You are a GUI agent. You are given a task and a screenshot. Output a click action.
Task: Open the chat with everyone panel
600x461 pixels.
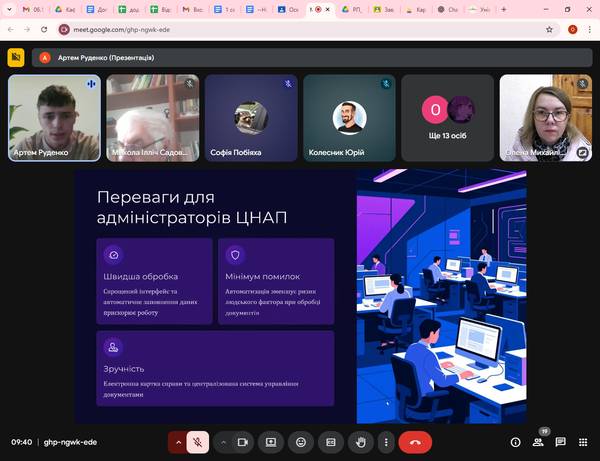click(560, 441)
